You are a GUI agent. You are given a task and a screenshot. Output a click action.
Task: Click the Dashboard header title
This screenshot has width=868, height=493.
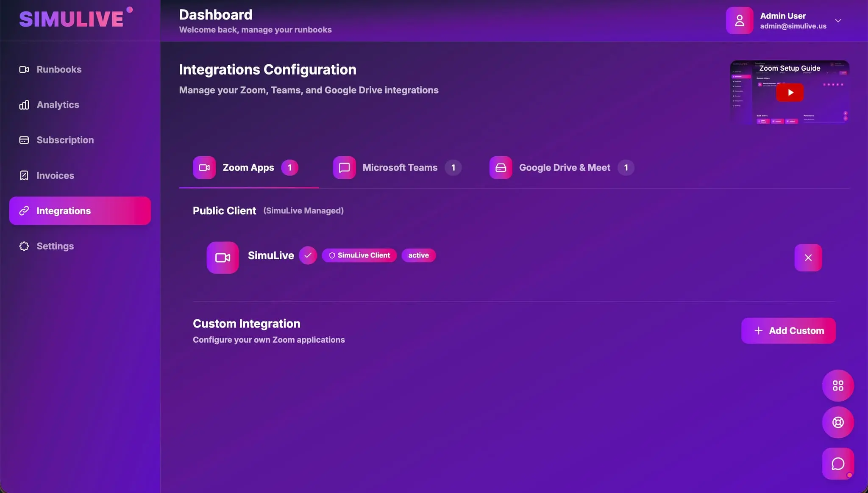point(216,15)
